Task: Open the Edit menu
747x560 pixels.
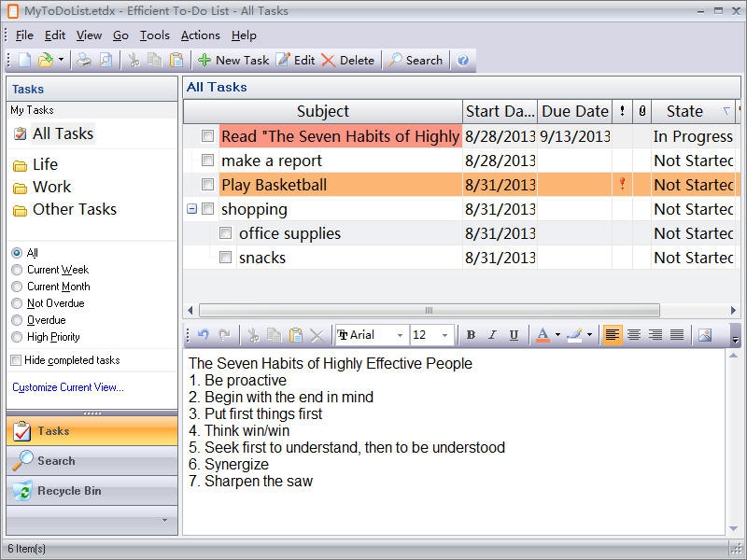Action: (55, 35)
